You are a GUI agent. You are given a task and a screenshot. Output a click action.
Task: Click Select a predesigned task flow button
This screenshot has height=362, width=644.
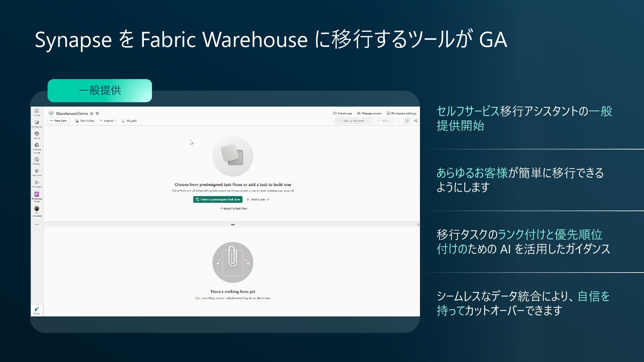click(218, 199)
